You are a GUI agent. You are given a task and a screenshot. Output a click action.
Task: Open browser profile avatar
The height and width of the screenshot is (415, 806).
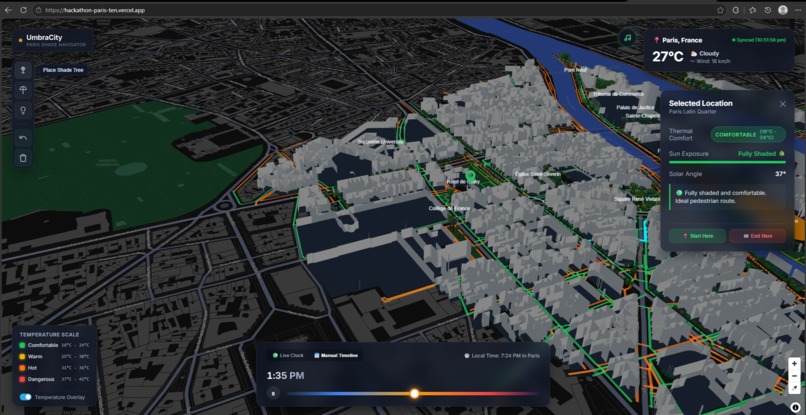[x=783, y=10]
